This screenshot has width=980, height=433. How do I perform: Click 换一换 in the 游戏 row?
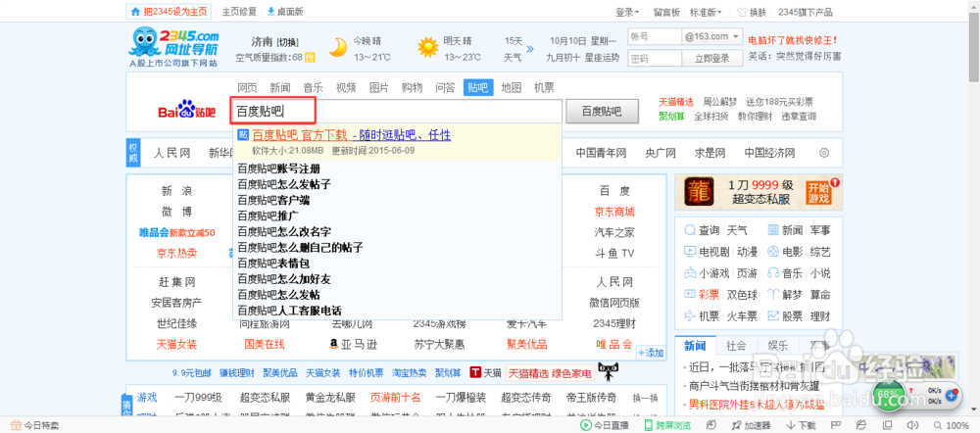645,398
